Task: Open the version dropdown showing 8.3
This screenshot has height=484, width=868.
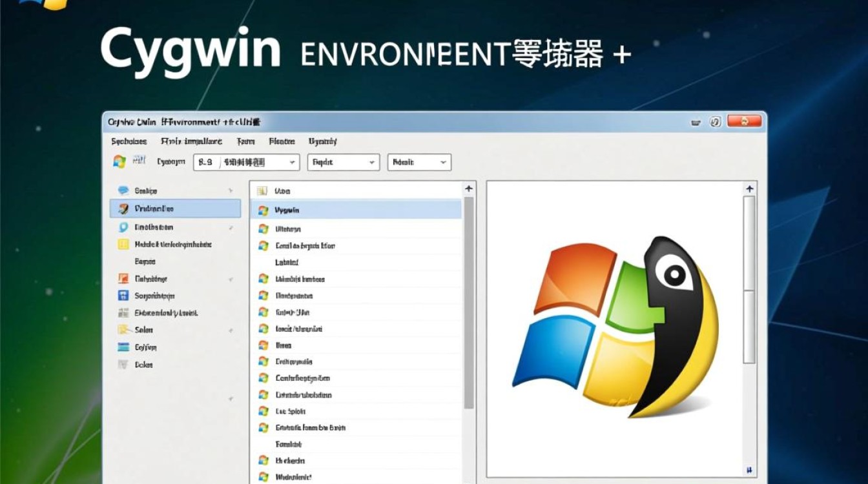Action: pos(246,163)
